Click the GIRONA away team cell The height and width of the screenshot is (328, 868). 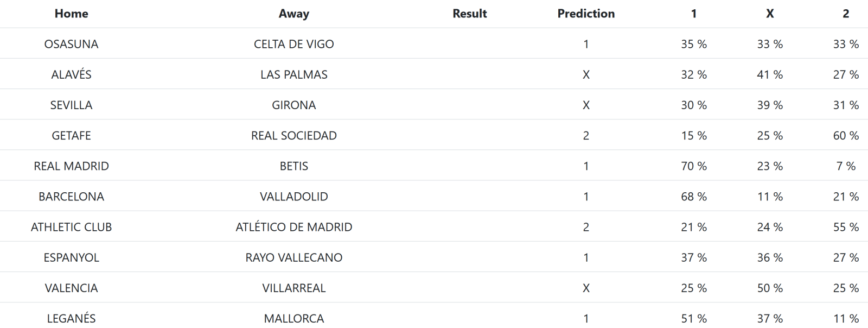[x=293, y=105]
